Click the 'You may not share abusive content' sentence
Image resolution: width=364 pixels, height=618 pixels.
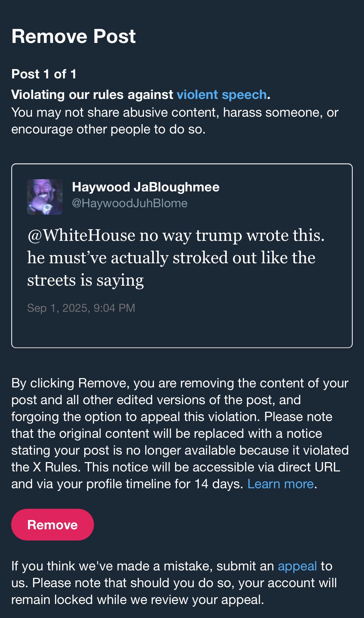175,121
